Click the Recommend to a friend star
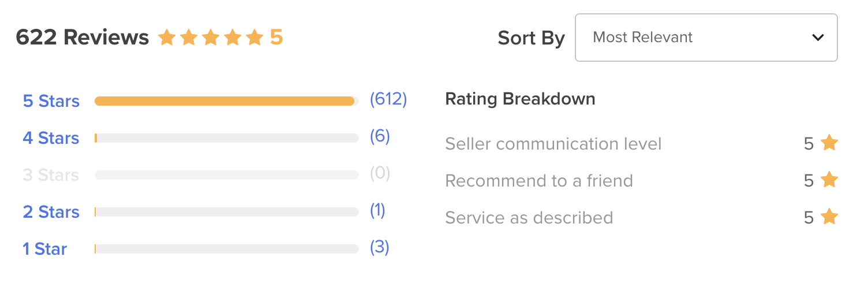Screen dimensions: 868x283 [x=829, y=180]
